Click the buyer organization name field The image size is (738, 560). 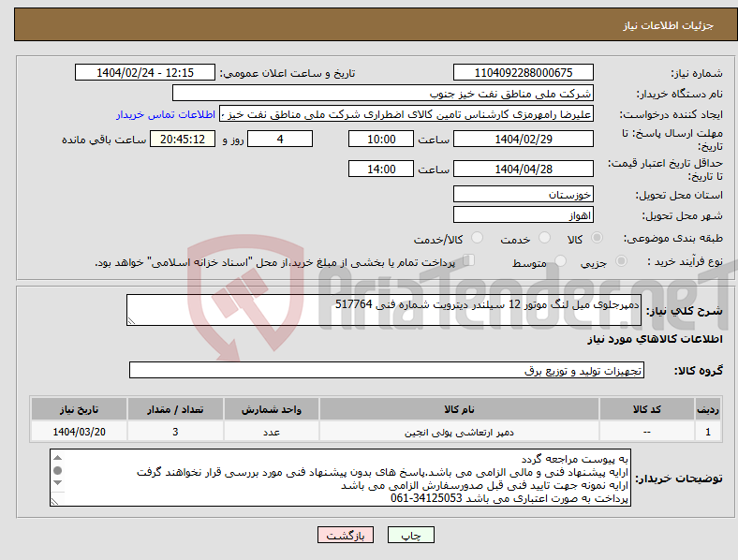tap(383, 93)
